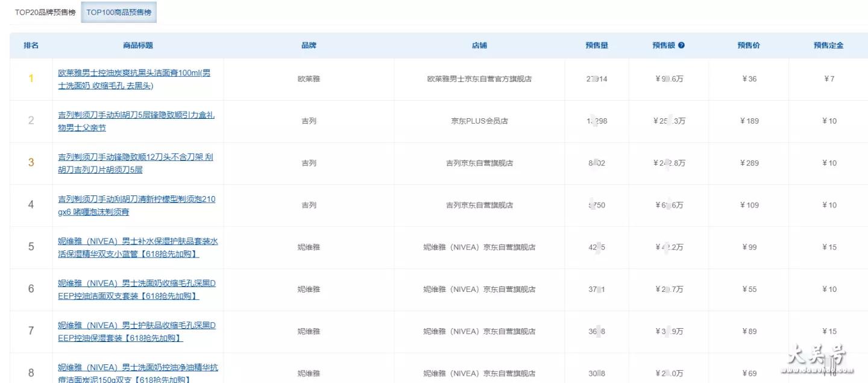Click the 预售量 column header
The width and height of the screenshot is (868, 383).
pos(597,45)
